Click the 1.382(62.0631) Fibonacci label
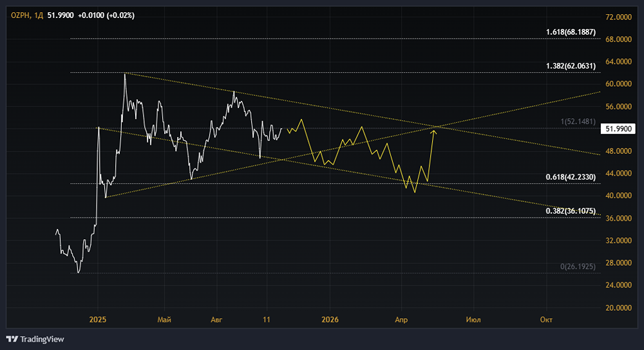The image size is (644, 350). pos(571,66)
